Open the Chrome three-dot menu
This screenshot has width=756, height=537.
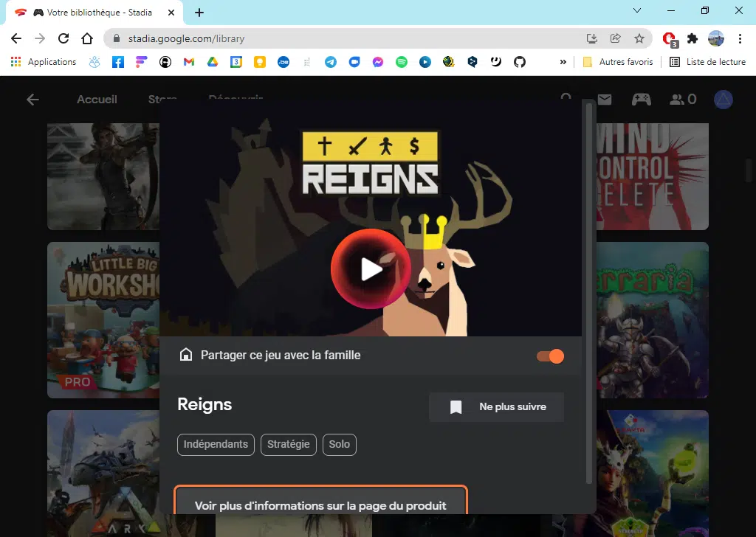740,38
